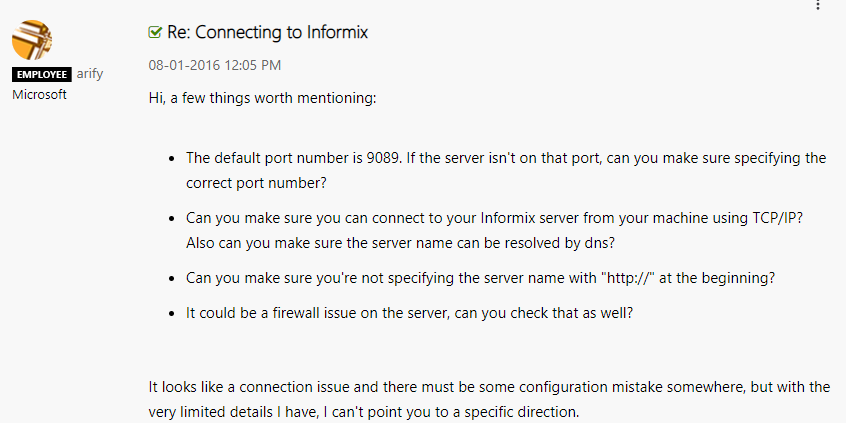Click the "Hi, a few things worth mentioning" line
Viewport: 846px width, 423px height.
coord(262,99)
